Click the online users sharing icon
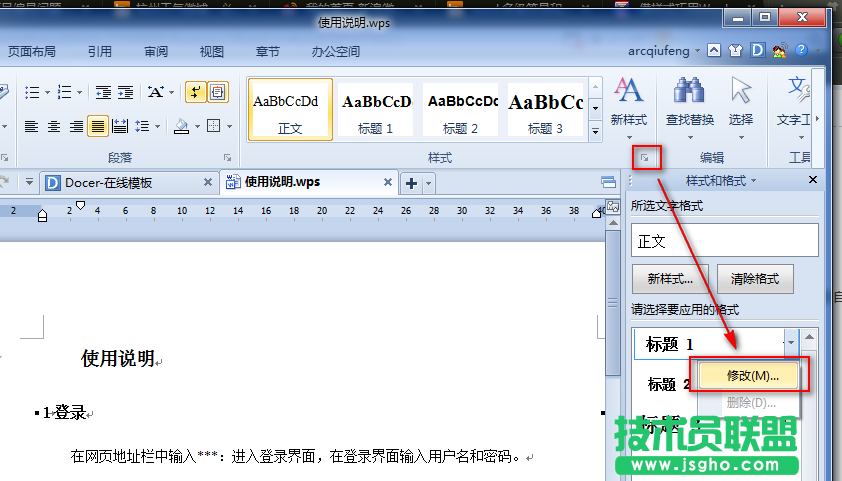Image resolution: width=842 pixels, height=481 pixels. point(780,50)
